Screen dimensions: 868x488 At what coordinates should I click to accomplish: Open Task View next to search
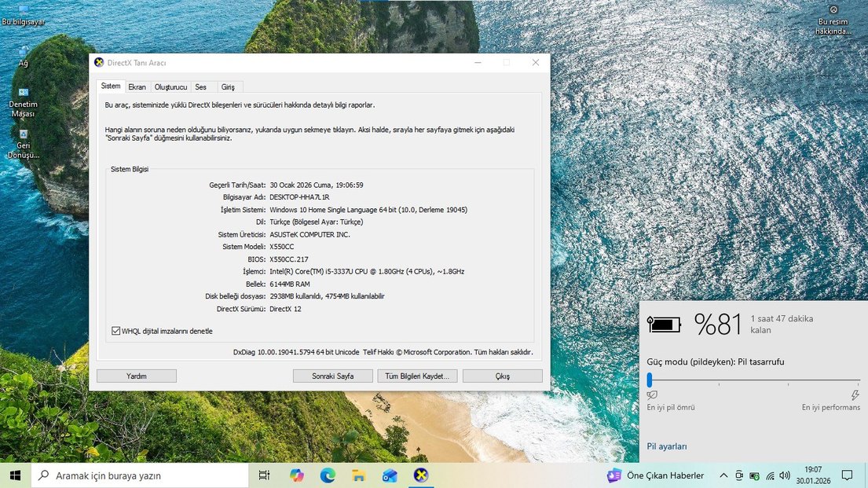263,475
